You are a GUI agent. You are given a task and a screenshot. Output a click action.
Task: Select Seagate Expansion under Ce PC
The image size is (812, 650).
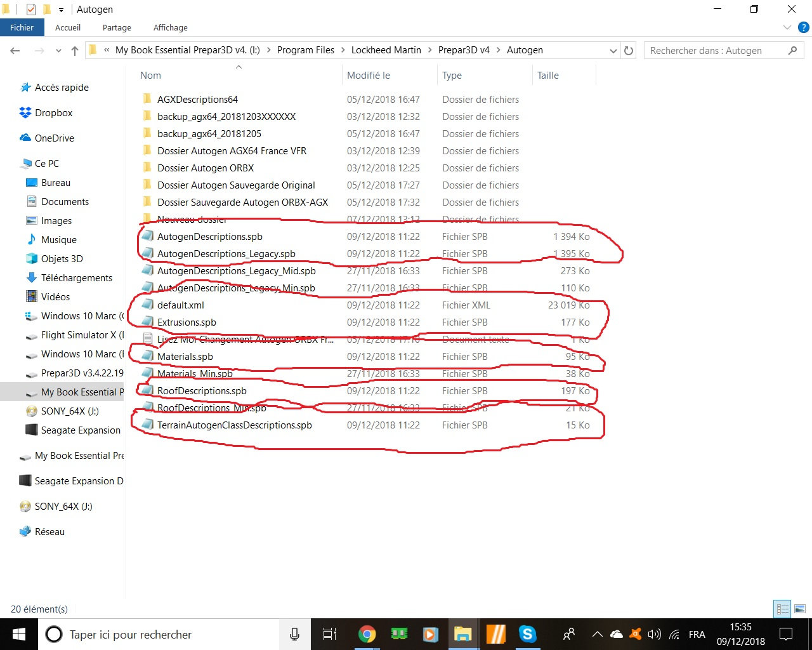click(81, 430)
